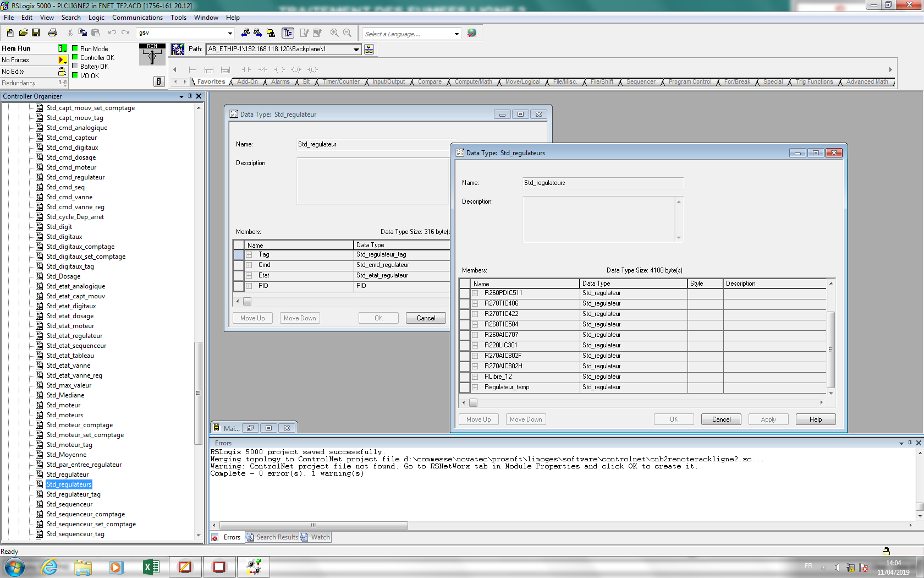Click the Print icon in toolbar
This screenshot has width=924, height=578.
(x=53, y=33)
